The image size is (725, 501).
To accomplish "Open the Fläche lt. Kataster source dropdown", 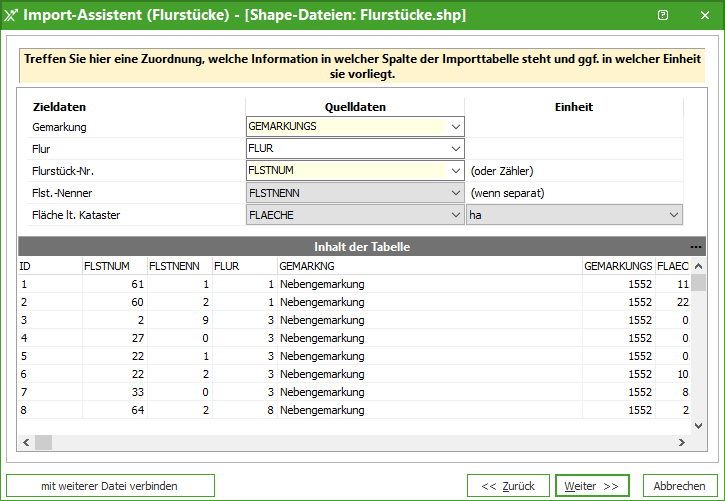I will (x=456, y=214).
